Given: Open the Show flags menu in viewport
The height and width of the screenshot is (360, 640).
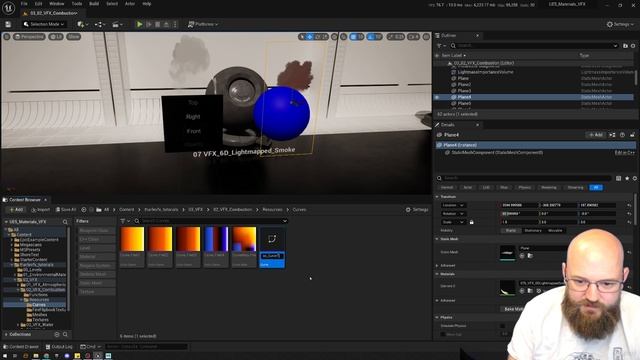Looking at the screenshot, I should pyautogui.click(x=73, y=37).
